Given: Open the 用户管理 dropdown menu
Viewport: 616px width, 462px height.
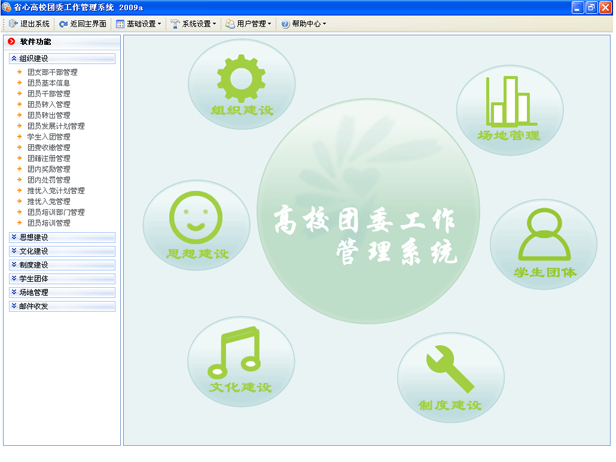Looking at the screenshot, I should click(248, 23).
